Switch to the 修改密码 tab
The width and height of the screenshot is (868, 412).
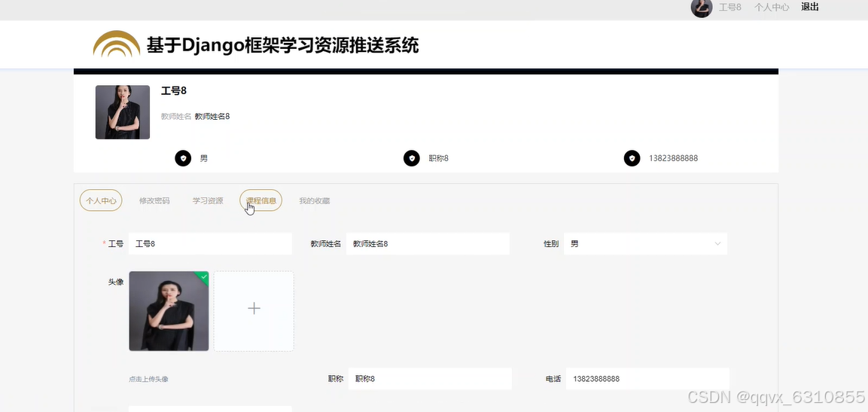(154, 200)
